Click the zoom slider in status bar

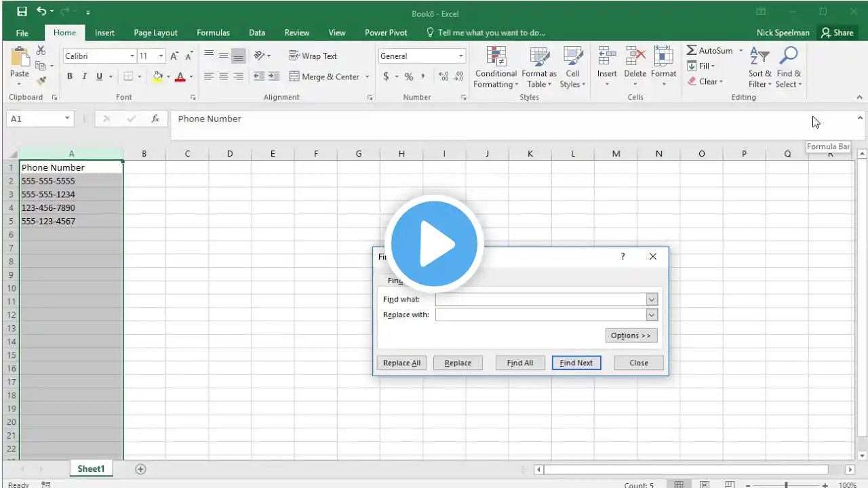[786, 485]
